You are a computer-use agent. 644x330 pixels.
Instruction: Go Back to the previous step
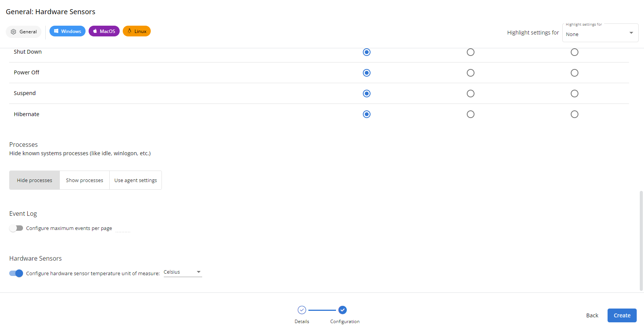pyautogui.click(x=592, y=315)
